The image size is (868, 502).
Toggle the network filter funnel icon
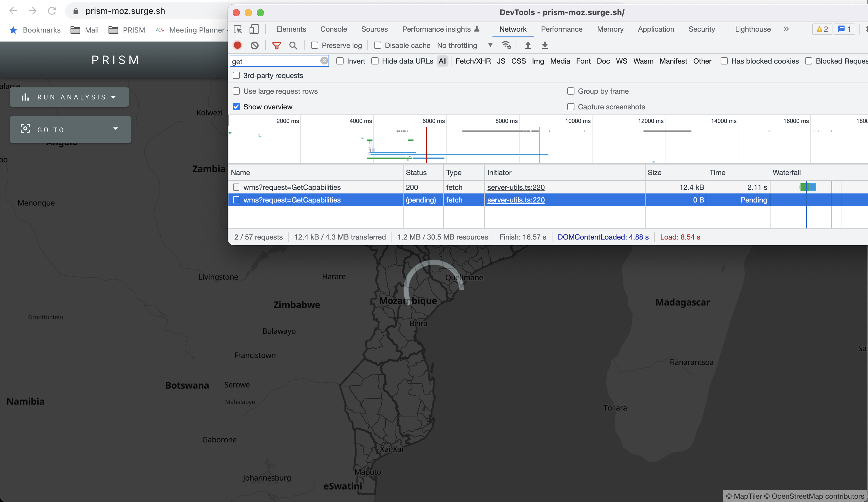(x=276, y=45)
